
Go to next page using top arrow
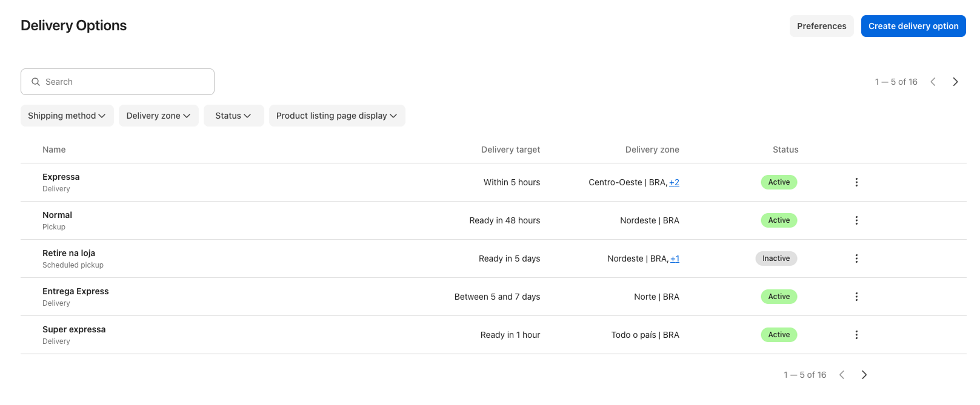pos(955,82)
